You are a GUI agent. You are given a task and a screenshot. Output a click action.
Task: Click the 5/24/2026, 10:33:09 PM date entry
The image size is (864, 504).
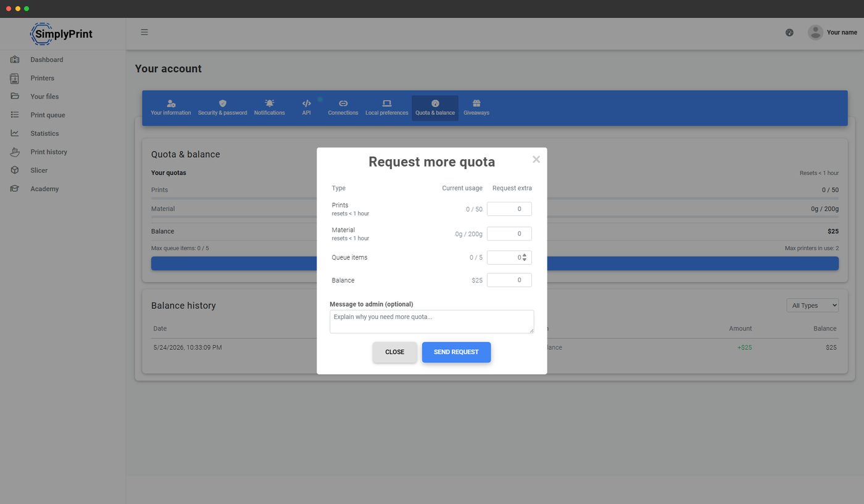coord(188,347)
